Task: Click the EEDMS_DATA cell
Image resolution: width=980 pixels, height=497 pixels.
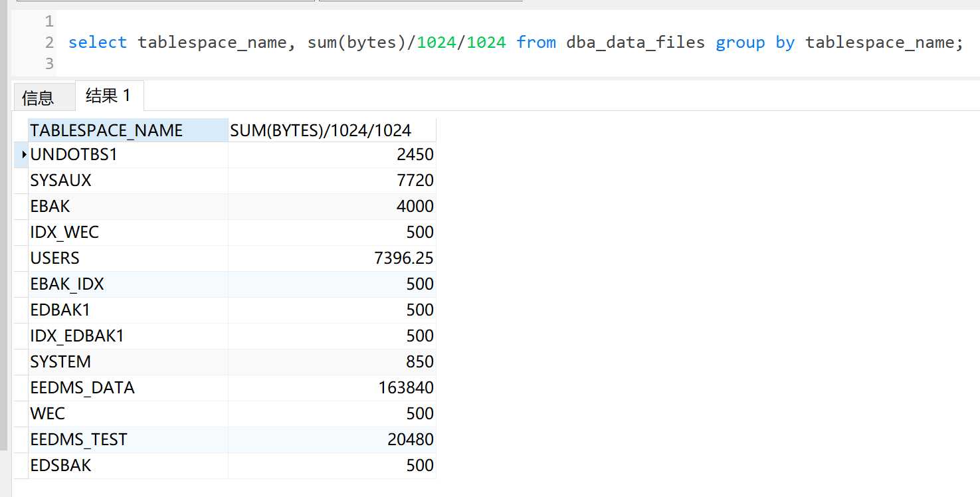Action: point(128,388)
